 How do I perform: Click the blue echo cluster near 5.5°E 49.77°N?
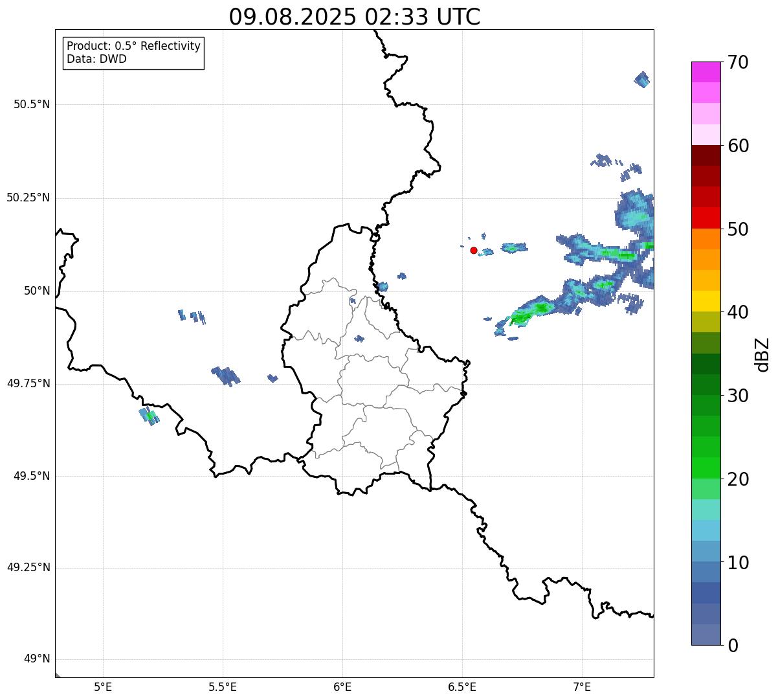pos(227,376)
